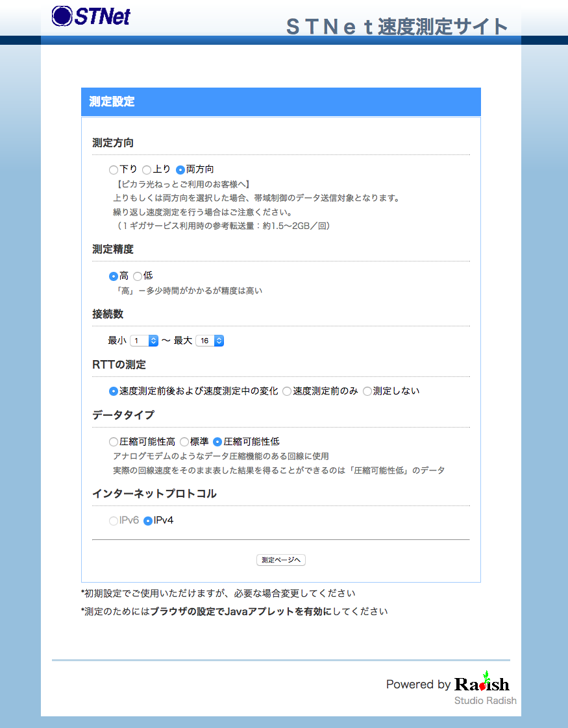Select the IPv4 protocol radio button

point(148,521)
